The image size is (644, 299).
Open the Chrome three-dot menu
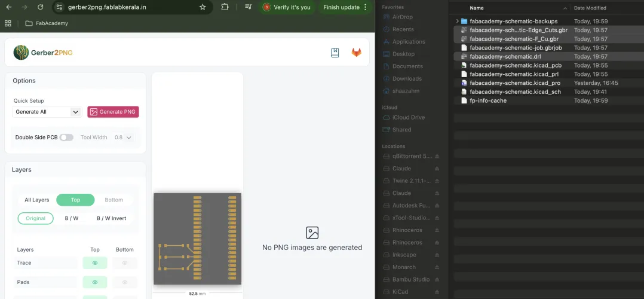pos(365,7)
